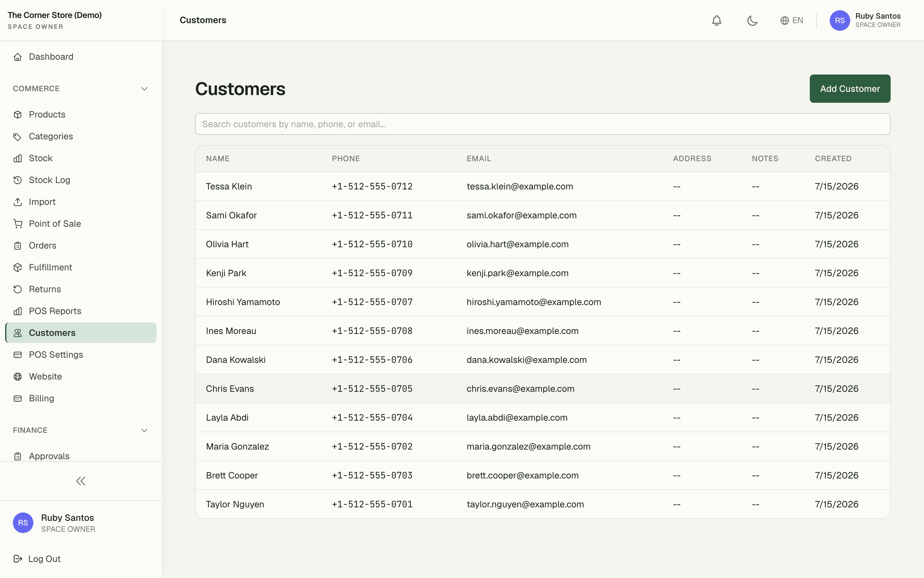
Task: Click the Dashboard home icon
Action: tap(18, 57)
